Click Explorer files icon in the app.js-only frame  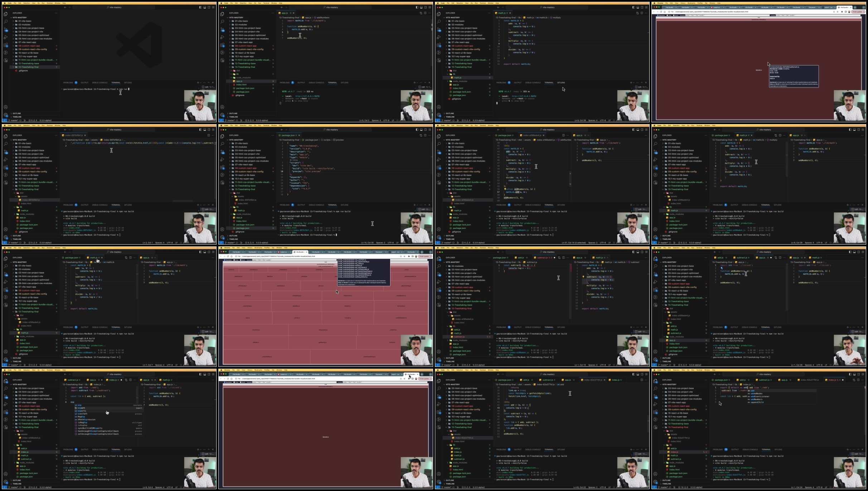222,14
